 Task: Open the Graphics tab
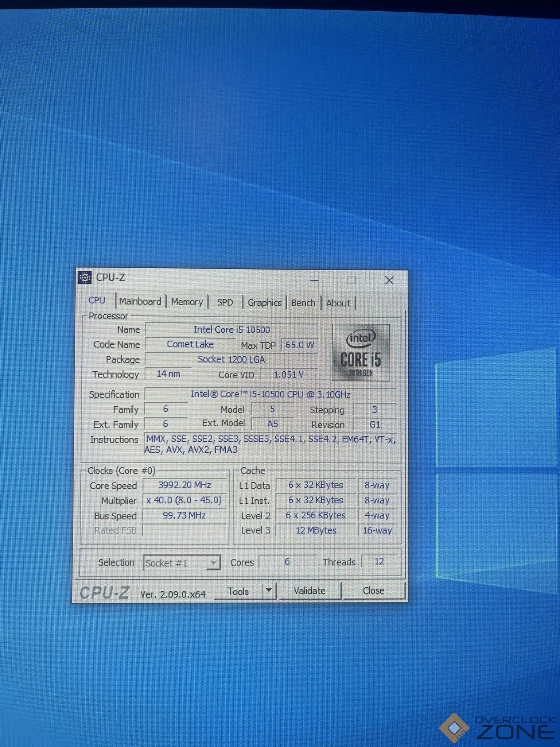(265, 303)
